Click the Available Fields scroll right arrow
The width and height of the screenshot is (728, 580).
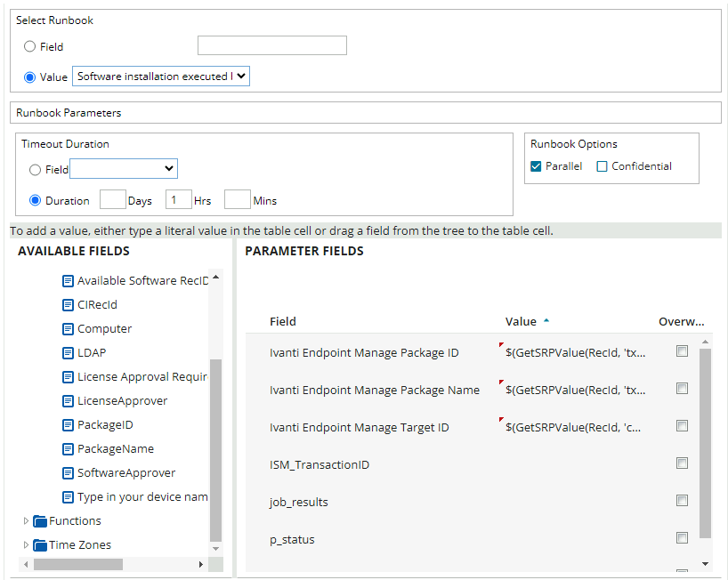[x=200, y=564]
